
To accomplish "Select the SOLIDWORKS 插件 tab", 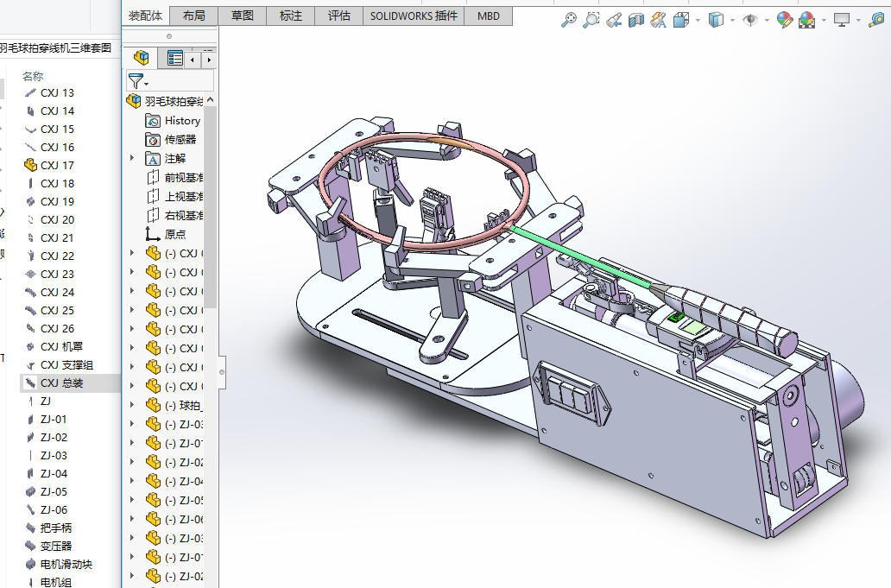I will click(414, 16).
